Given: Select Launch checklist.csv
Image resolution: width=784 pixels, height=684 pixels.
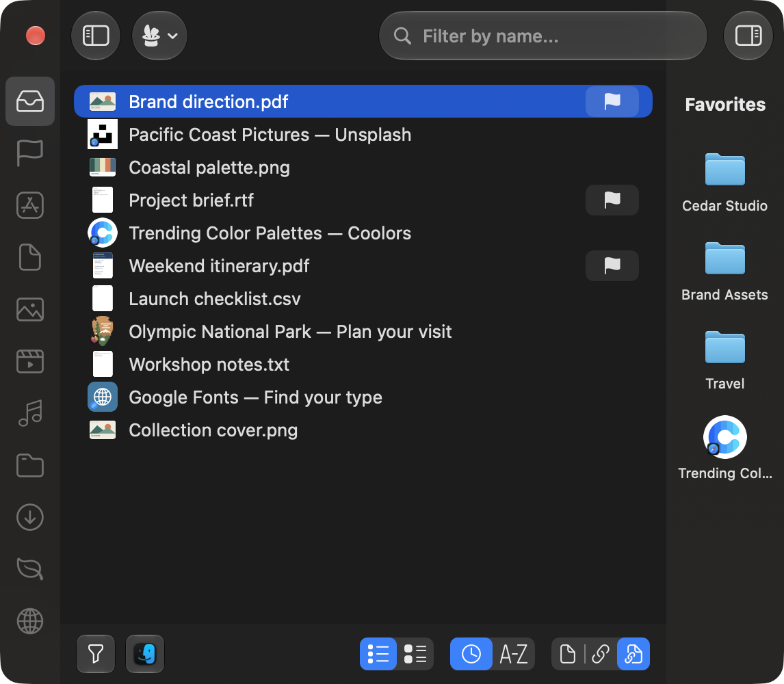Looking at the screenshot, I should coord(363,298).
